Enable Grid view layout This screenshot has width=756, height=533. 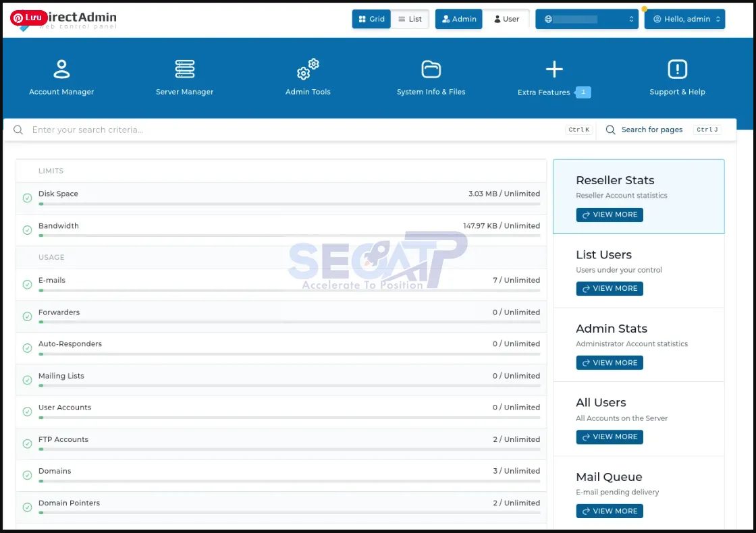coord(371,19)
